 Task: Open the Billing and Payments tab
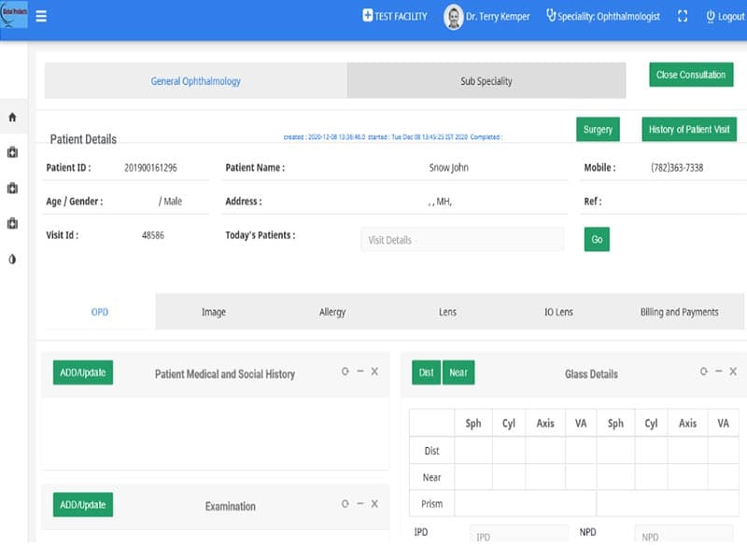point(679,312)
